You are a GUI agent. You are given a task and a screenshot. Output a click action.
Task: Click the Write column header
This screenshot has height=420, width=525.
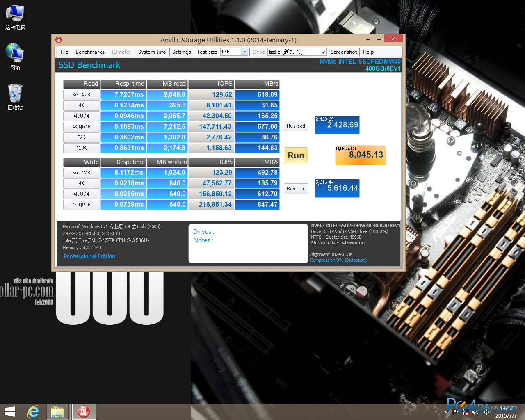(x=81, y=162)
